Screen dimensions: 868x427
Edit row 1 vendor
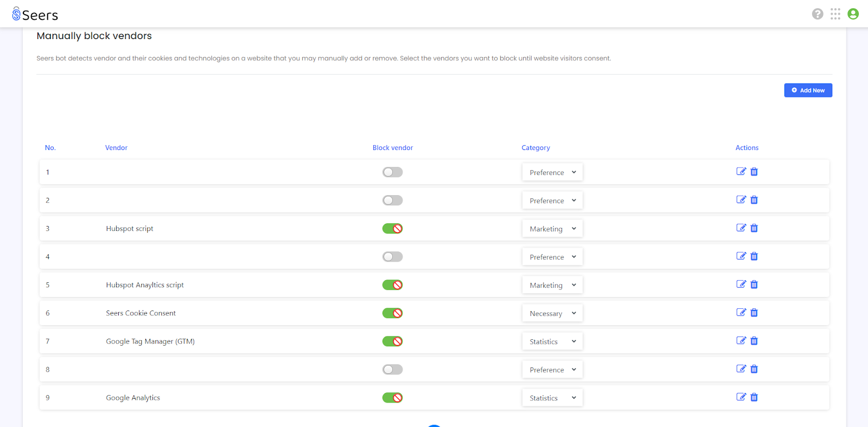point(741,172)
